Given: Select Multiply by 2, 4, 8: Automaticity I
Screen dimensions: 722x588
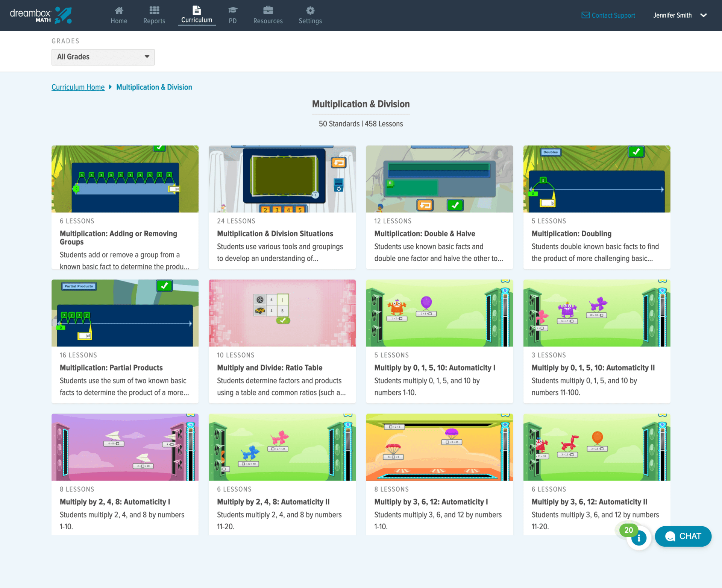Looking at the screenshot, I should [125, 475].
